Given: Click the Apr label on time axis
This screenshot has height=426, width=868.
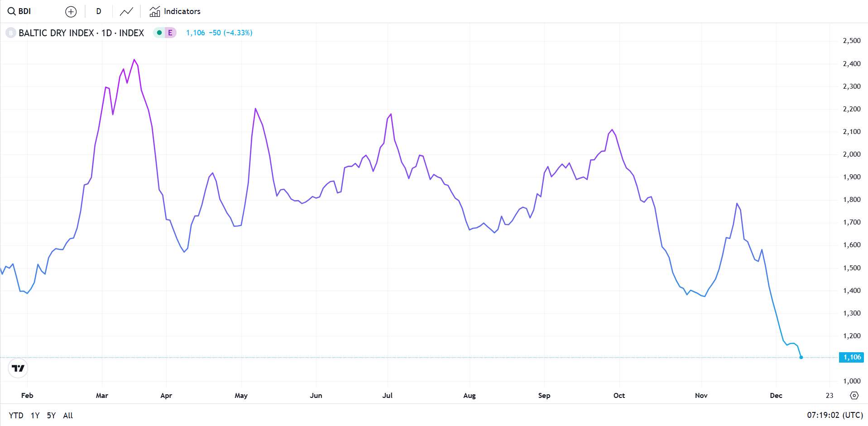Looking at the screenshot, I should 166,396.
